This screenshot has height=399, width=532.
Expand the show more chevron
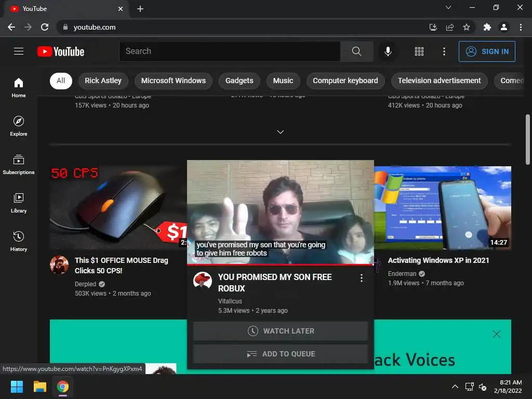280,131
